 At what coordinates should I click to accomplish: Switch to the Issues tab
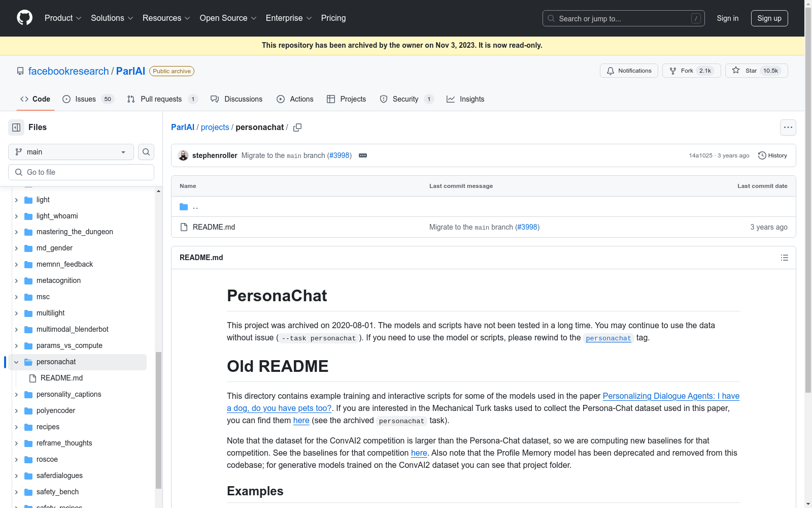(88, 99)
